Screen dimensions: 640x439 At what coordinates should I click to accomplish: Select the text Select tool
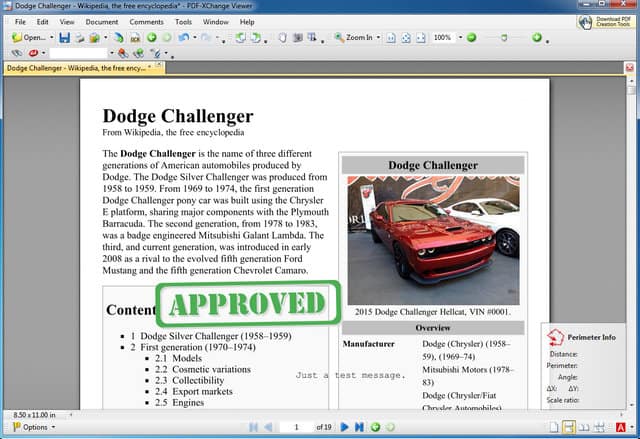pyautogui.click(x=312, y=38)
